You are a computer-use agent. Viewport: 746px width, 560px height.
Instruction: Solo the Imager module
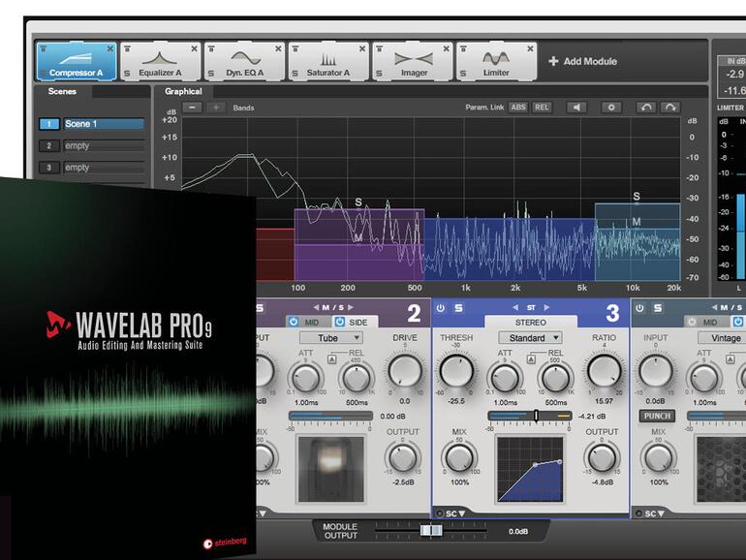[x=379, y=74]
